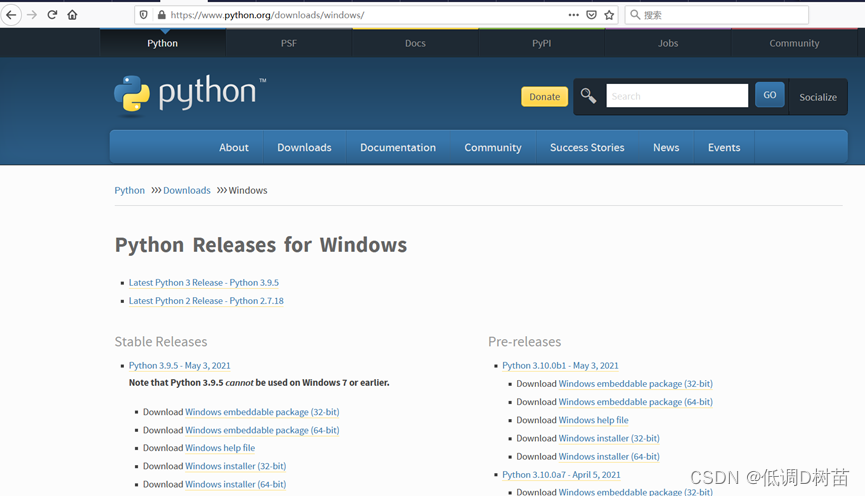Switch to the PSF top tab
The height and width of the screenshot is (496, 865).
click(289, 43)
